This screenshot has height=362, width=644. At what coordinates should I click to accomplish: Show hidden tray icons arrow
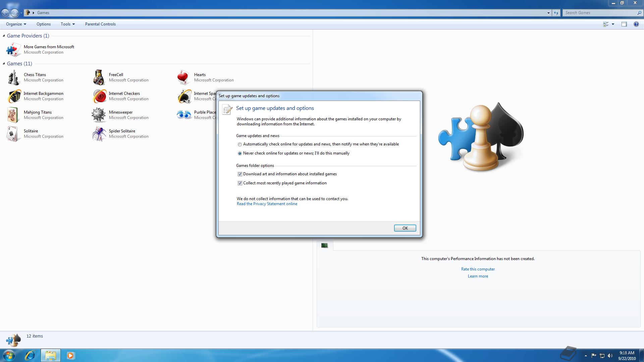586,356
